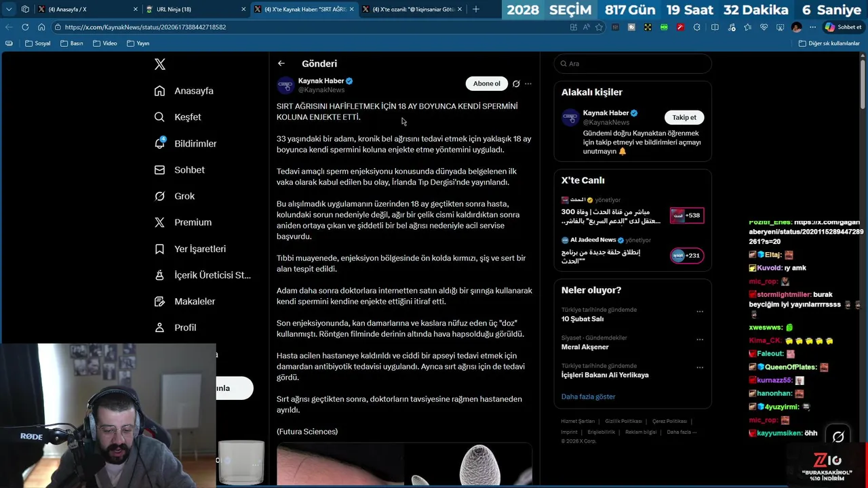Open Grok from the sidebar
The height and width of the screenshot is (488, 868).
[x=174, y=196]
